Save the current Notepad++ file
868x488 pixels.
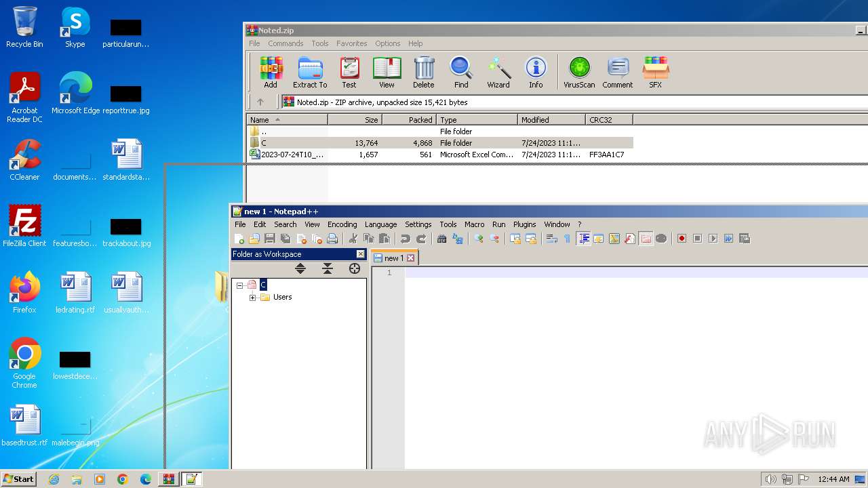[x=269, y=239]
